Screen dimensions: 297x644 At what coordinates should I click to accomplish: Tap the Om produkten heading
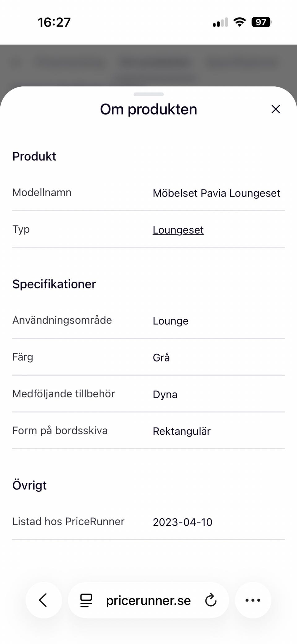click(148, 109)
